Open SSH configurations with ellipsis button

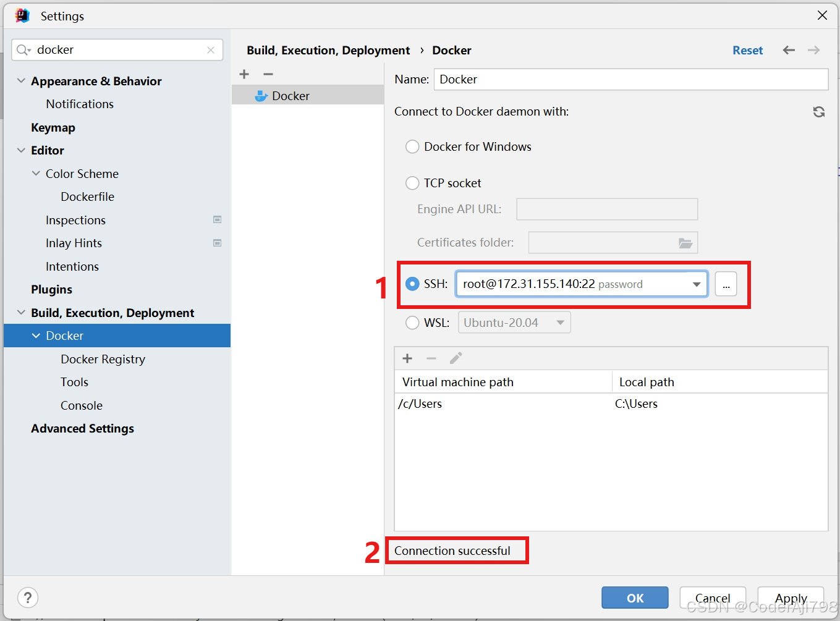(x=726, y=284)
